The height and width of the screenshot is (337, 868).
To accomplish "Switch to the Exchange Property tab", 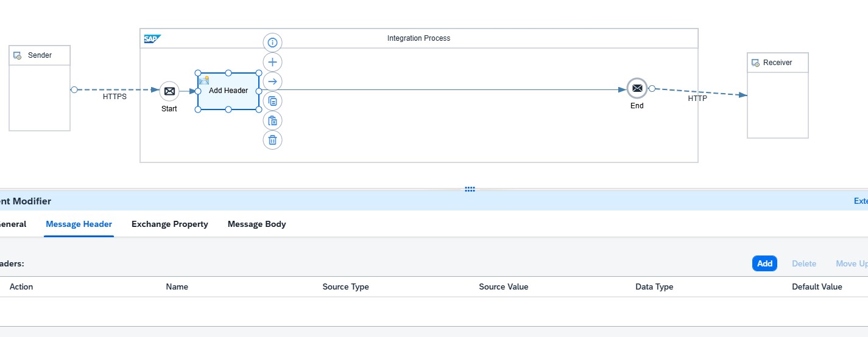I will pyautogui.click(x=169, y=224).
